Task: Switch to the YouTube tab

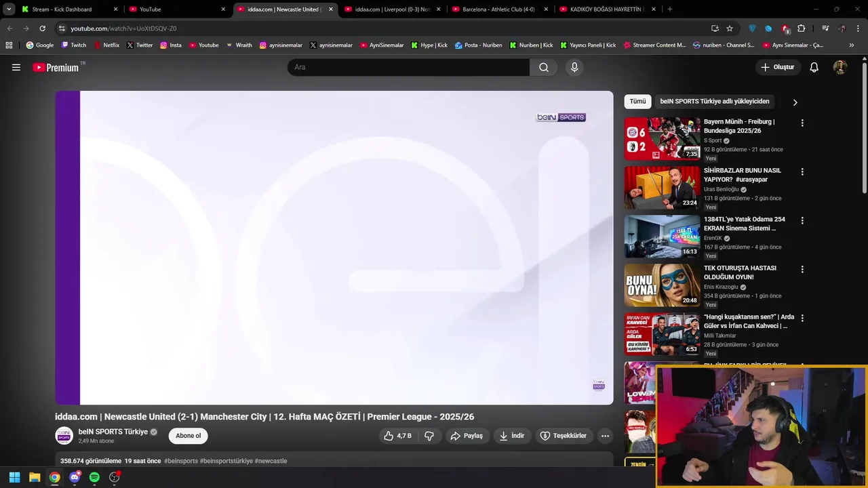Action: point(176,9)
